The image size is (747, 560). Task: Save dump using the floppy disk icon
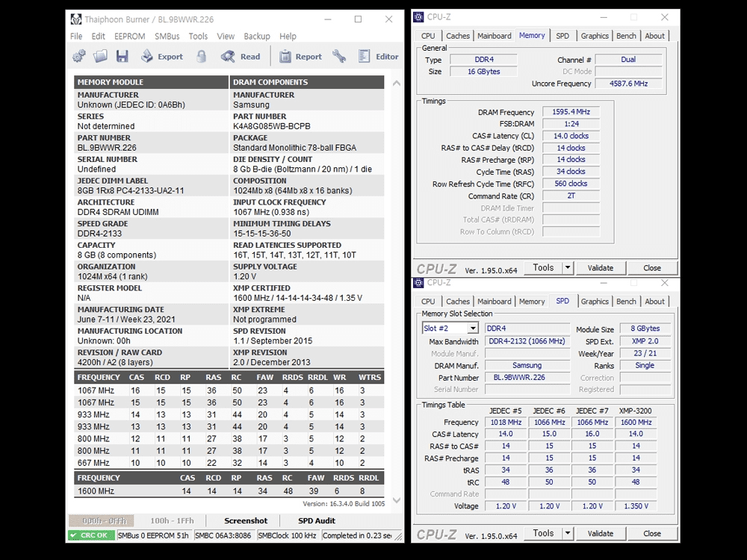pos(123,56)
